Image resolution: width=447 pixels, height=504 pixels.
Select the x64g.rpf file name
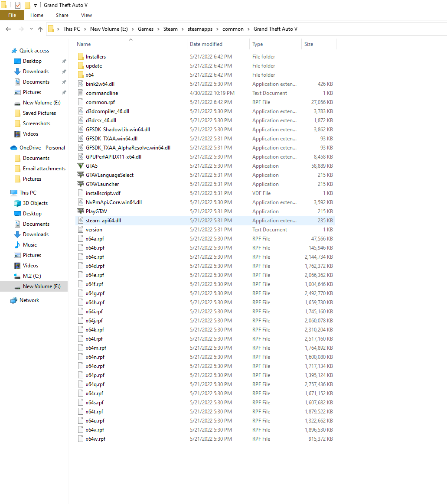click(95, 293)
